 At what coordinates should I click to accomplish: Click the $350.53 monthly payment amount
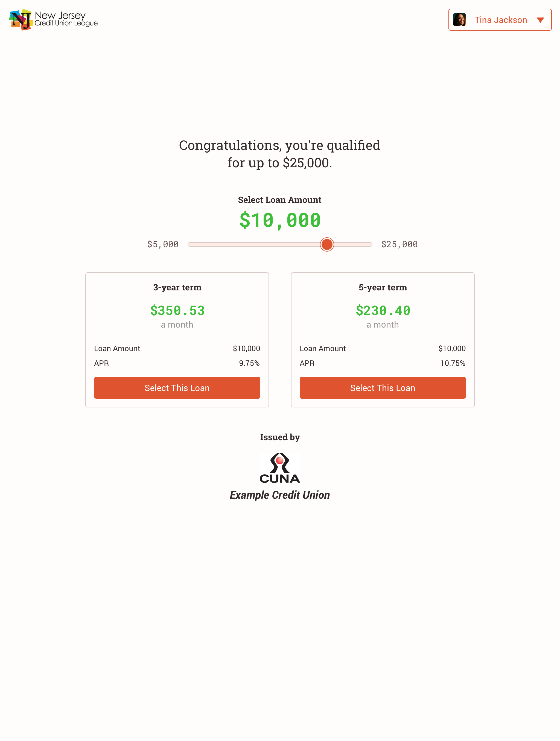(x=177, y=311)
